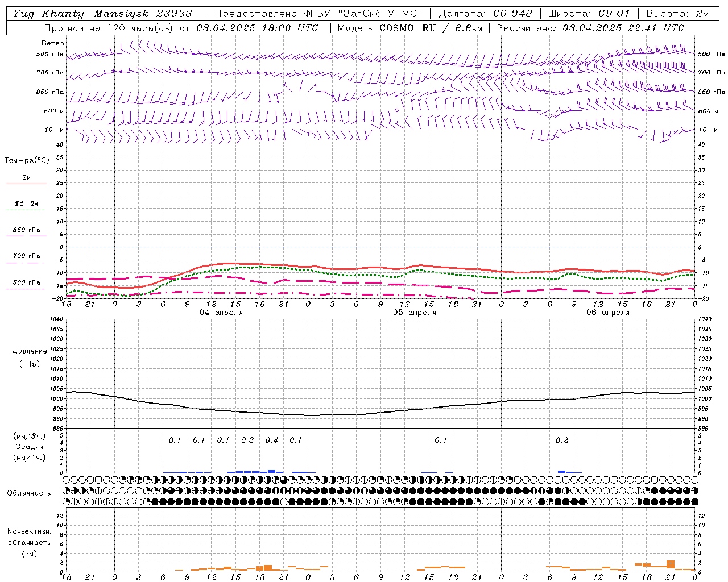Click the blue precipitation bar under the 0.2 value
728x582 pixels.
562,472
